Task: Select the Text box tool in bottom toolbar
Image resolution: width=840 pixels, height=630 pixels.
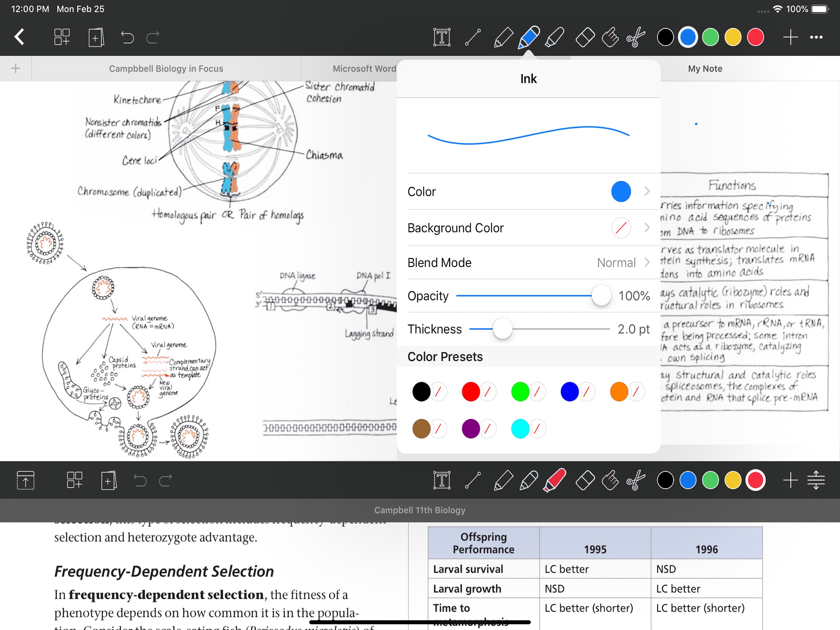Action: [x=442, y=480]
